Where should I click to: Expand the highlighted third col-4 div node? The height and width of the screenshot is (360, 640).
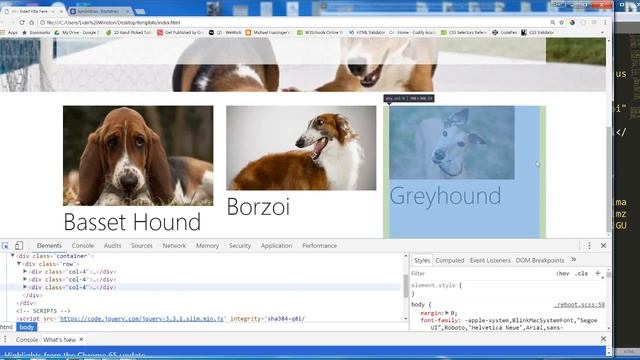(x=25, y=287)
